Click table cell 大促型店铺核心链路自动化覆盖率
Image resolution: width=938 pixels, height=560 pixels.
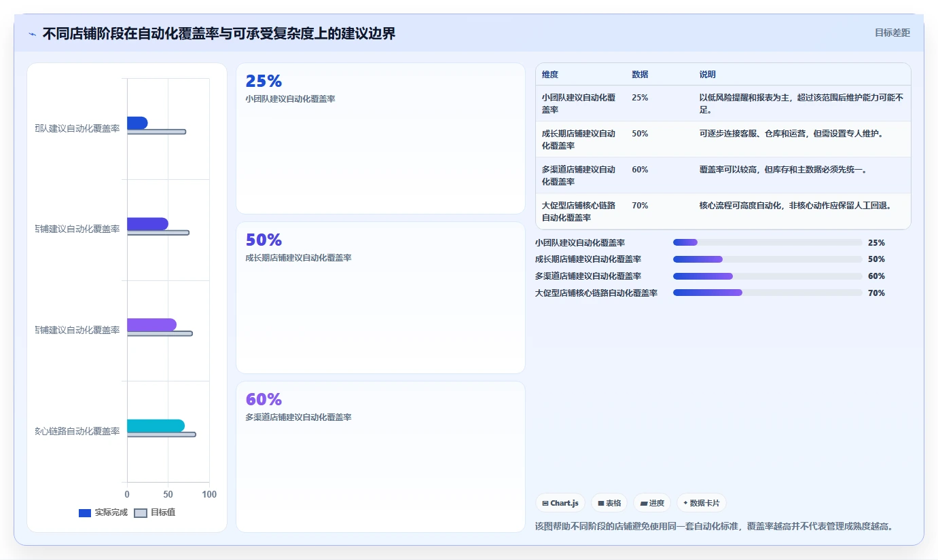(579, 211)
